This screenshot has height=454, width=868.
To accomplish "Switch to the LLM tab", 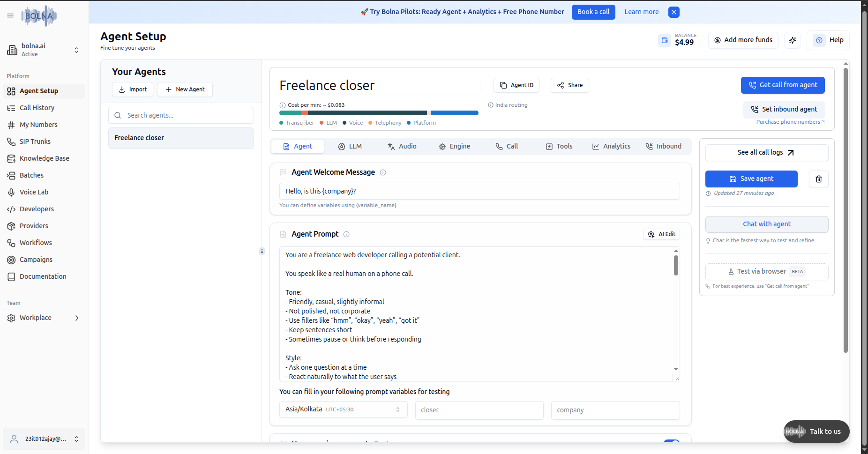I will [350, 146].
